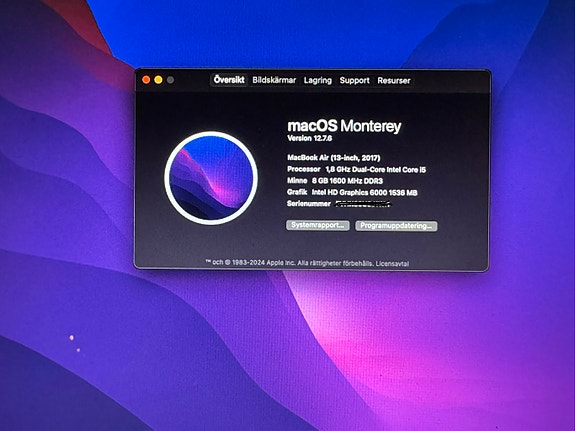Screen dimensions: 575x431
Task: Click the Minne 8 GB memory line
Action: (335, 181)
